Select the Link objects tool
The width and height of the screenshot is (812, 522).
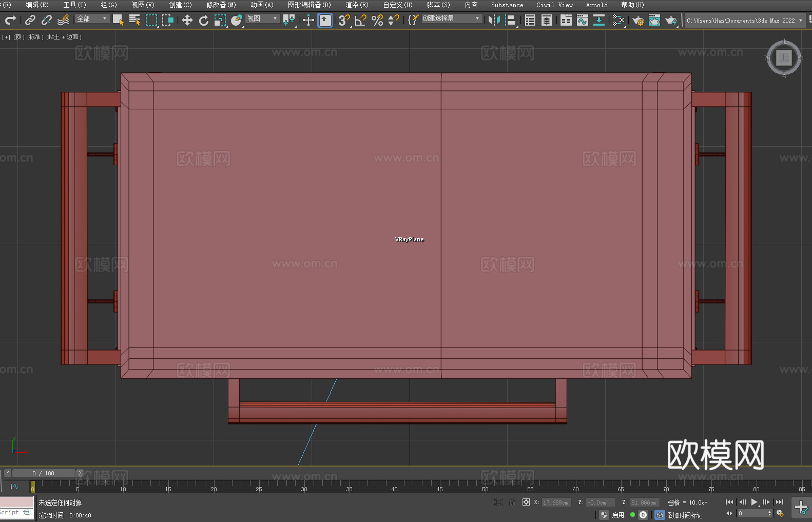30,20
